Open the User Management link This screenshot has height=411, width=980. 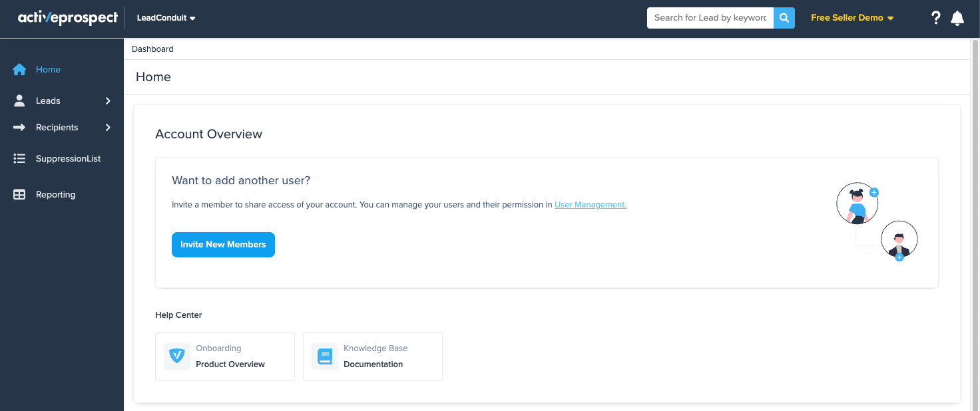click(590, 205)
